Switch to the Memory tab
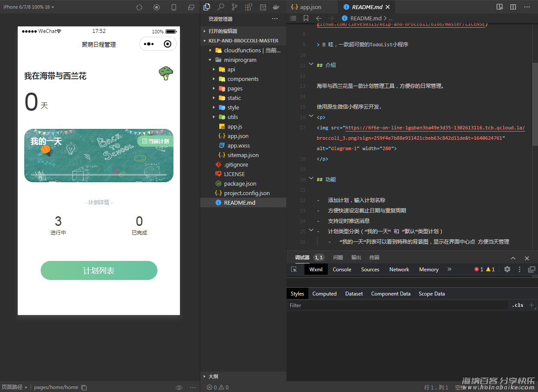Image resolution: width=538 pixels, height=392 pixels. (429, 269)
